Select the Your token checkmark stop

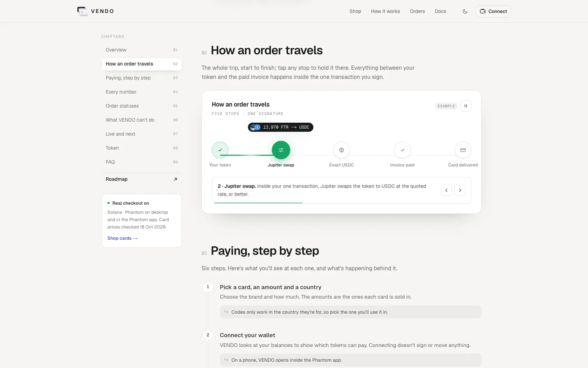220,150
